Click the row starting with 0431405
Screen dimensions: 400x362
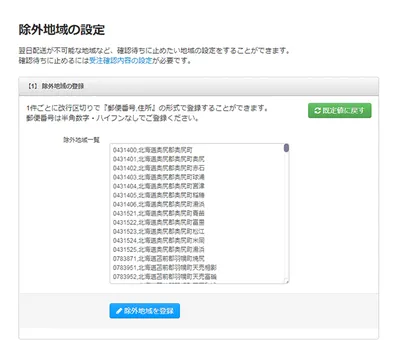coord(159,195)
